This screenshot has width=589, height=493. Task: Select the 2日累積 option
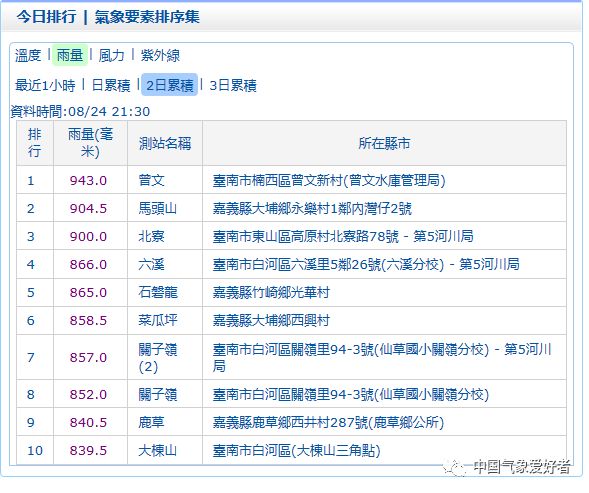(169, 85)
